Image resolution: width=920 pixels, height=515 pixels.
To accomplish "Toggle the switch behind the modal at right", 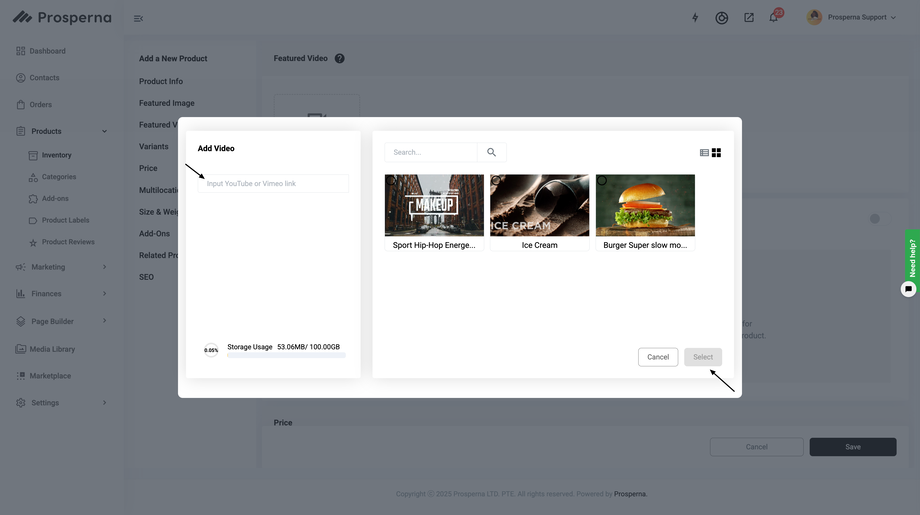I will (x=878, y=219).
